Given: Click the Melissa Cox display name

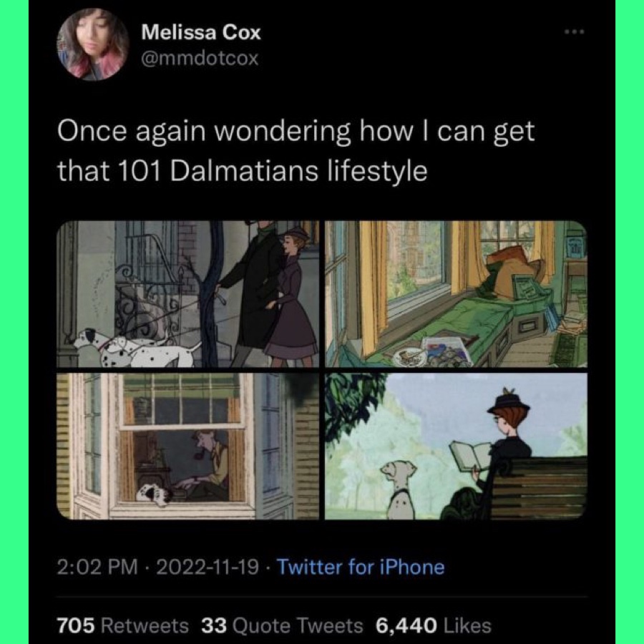Looking at the screenshot, I should coord(201,31).
